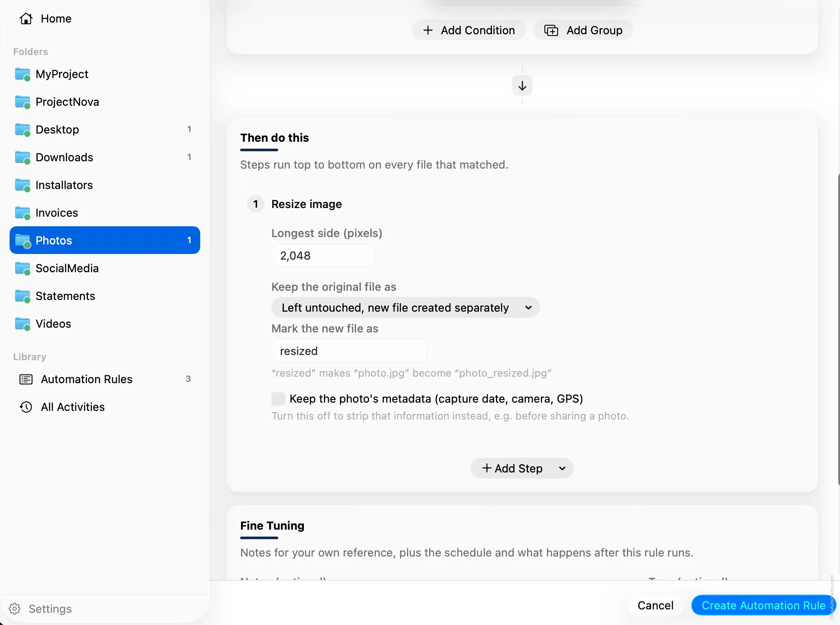The height and width of the screenshot is (625, 840).
Task: Click the Automation Rules list icon
Action: [26, 379]
